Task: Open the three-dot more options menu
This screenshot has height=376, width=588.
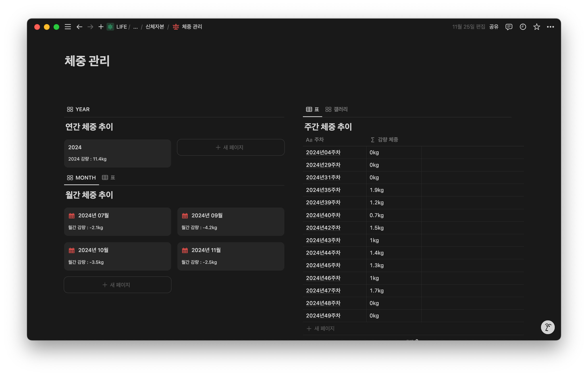Action: (550, 27)
